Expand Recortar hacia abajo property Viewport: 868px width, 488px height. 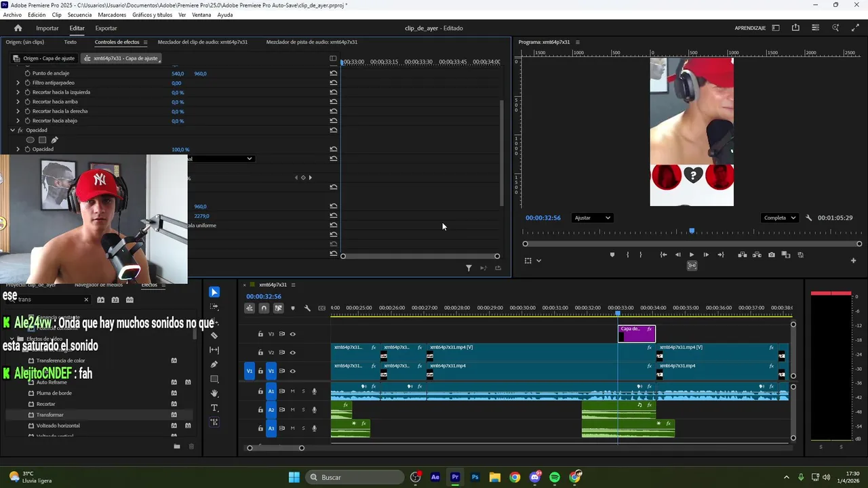[18, 121]
